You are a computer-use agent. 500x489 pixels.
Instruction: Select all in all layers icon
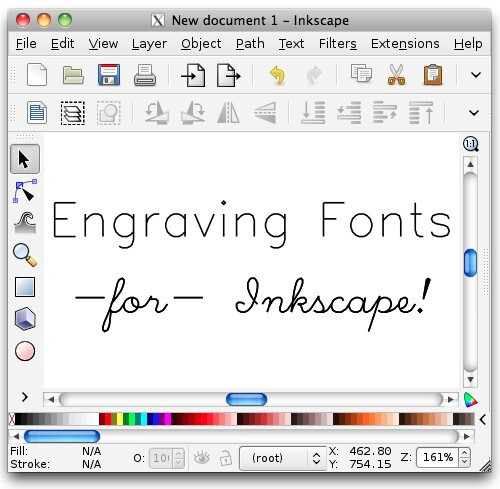point(73,113)
